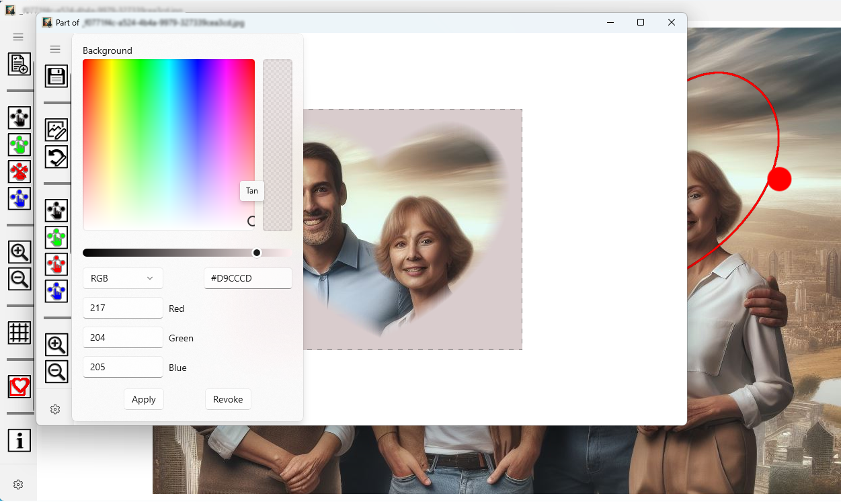Toggle the grid overlay icon
The height and width of the screenshot is (504, 841).
(19, 332)
